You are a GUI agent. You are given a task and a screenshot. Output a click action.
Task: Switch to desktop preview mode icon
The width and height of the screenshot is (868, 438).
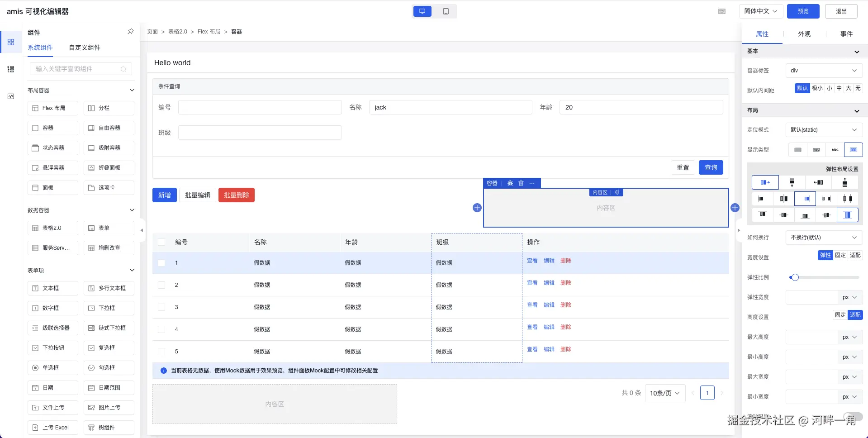(422, 11)
